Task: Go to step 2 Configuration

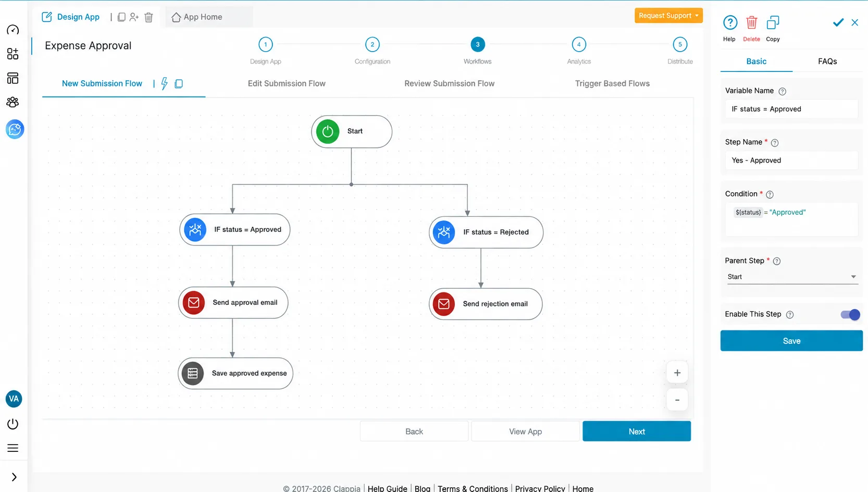Action: [x=373, y=45]
